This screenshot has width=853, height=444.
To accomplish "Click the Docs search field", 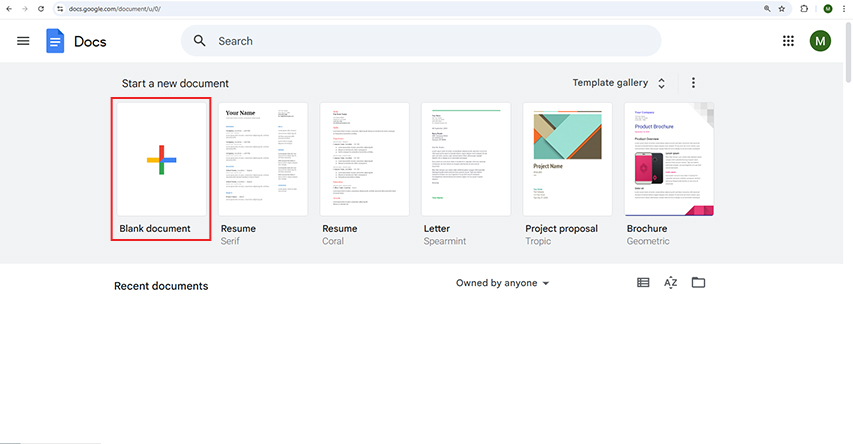I will tap(421, 41).
